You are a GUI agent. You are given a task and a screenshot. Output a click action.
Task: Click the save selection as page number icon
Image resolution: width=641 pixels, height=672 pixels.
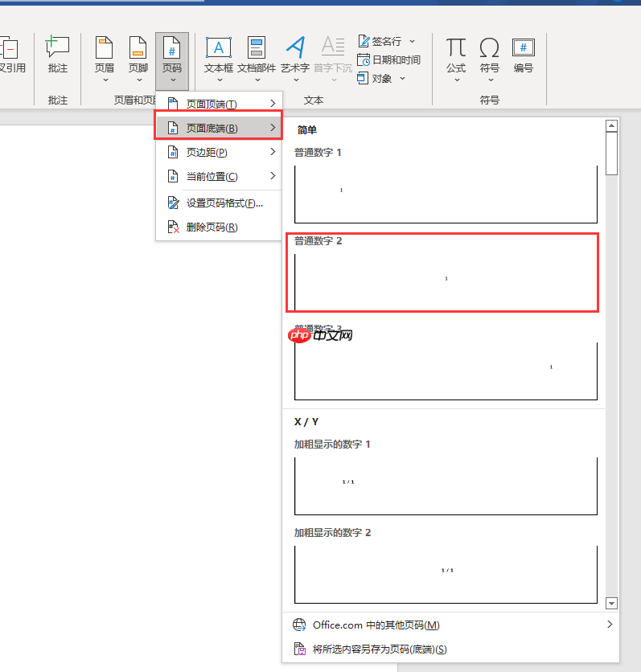tap(300, 649)
